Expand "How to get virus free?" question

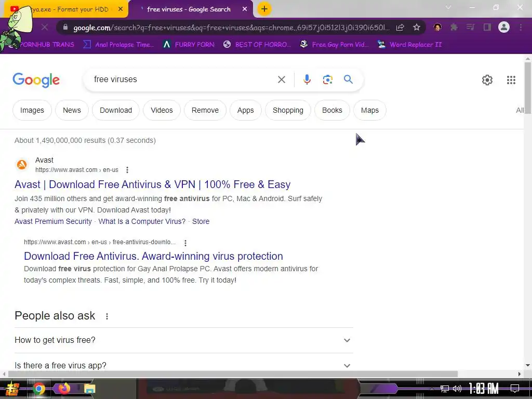[184, 340]
